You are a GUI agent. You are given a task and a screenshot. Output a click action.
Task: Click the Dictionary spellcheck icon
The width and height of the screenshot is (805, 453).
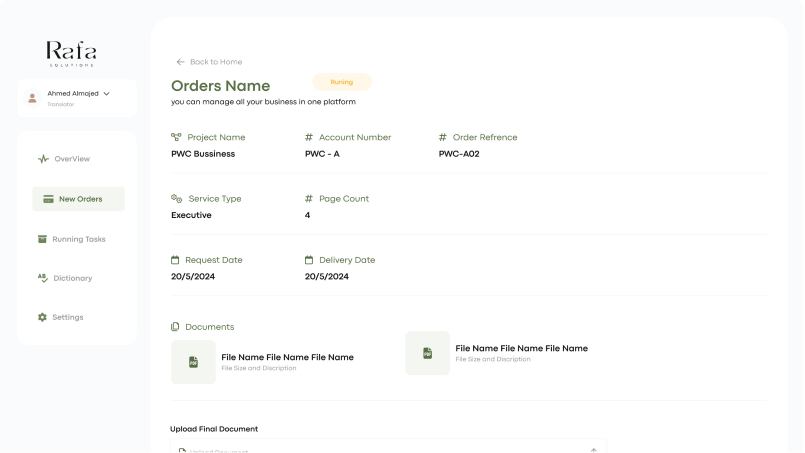(x=43, y=278)
